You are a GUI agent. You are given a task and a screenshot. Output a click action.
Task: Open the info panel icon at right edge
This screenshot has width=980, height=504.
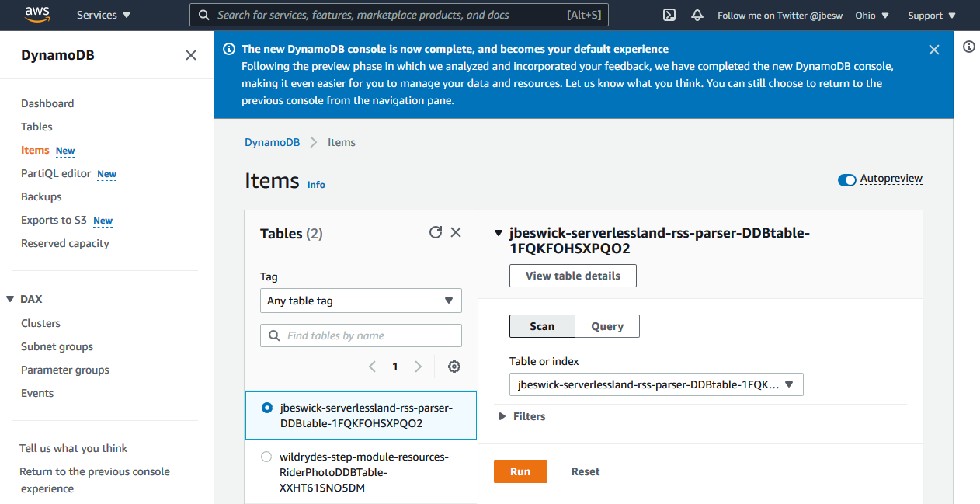tap(968, 47)
